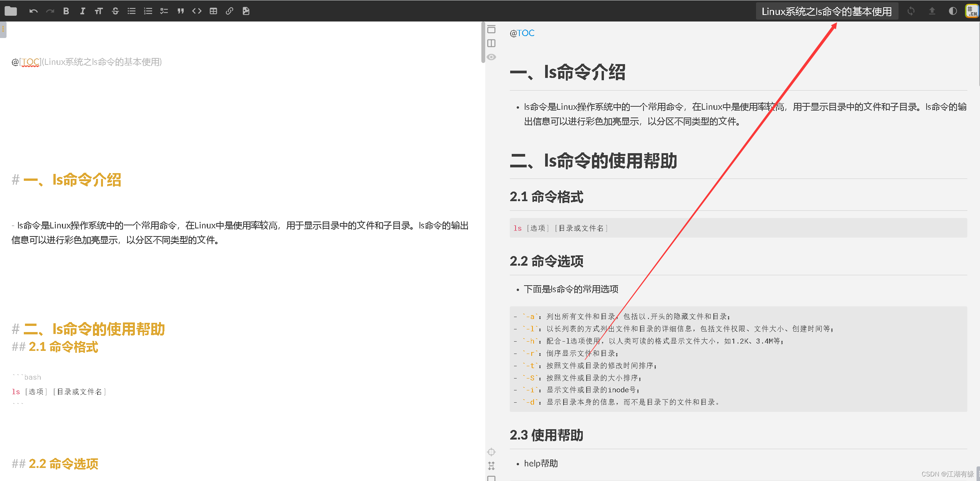Click the 'help帮助' bullet in preview
The height and width of the screenshot is (481, 980).
(x=541, y=463)
